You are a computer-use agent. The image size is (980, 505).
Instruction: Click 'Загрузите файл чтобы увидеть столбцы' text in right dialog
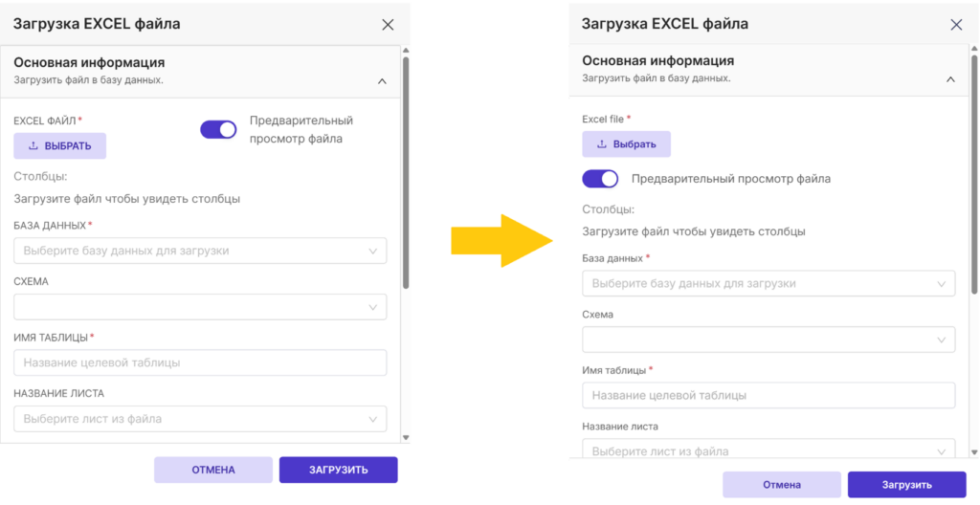click(694, 231)
